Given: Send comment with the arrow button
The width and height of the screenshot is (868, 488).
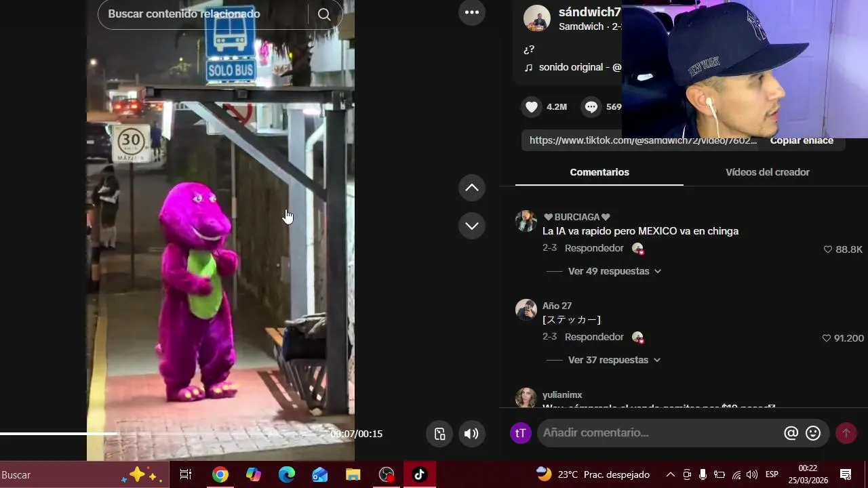Looking at the screenshot, I should point(846,433).
